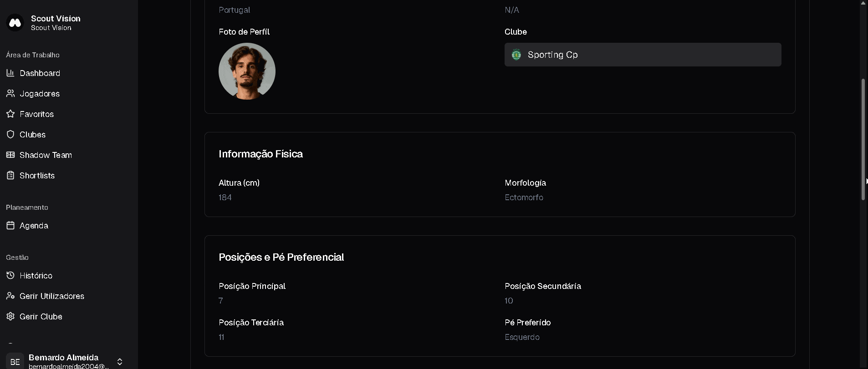The height and width of the screenshot is (369, 868).
Task: Select the gear icon next to Gerir Clube
Action: pyautogui.click(x=10, y=317)
